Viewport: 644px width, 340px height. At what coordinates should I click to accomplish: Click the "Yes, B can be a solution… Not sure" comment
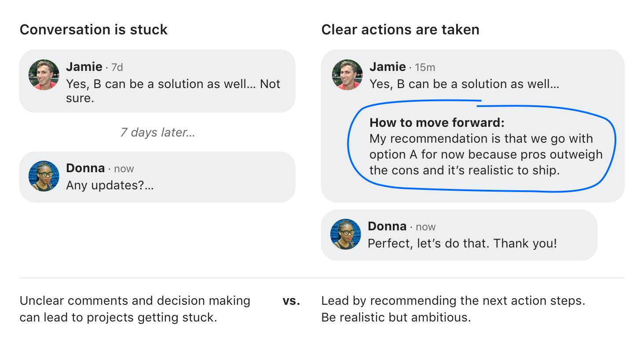(x=173, y=91)
